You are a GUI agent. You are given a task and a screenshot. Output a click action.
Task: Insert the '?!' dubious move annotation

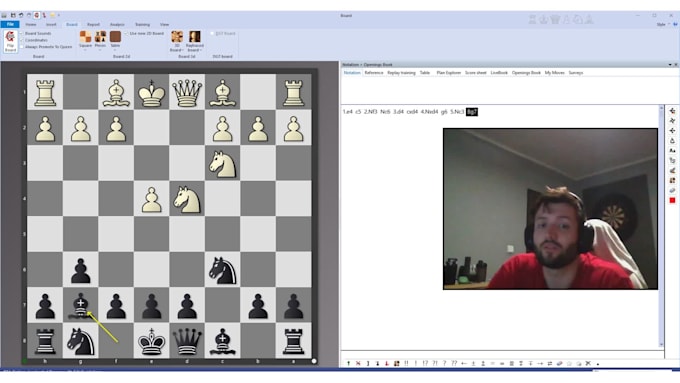pyautogui.click(x=435, y=363)
